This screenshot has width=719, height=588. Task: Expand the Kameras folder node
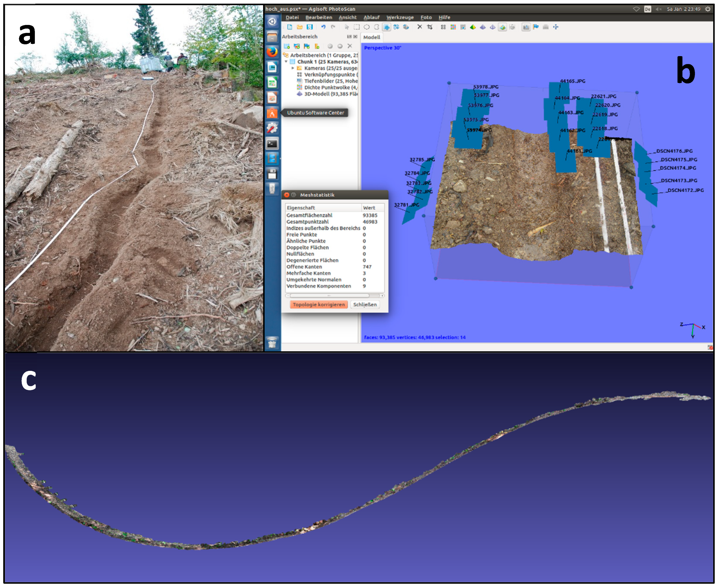pos(293,68)
